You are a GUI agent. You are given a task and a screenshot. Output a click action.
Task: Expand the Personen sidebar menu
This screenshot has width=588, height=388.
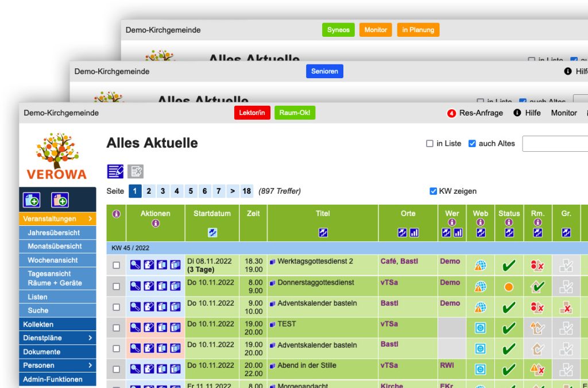[57, 365]
